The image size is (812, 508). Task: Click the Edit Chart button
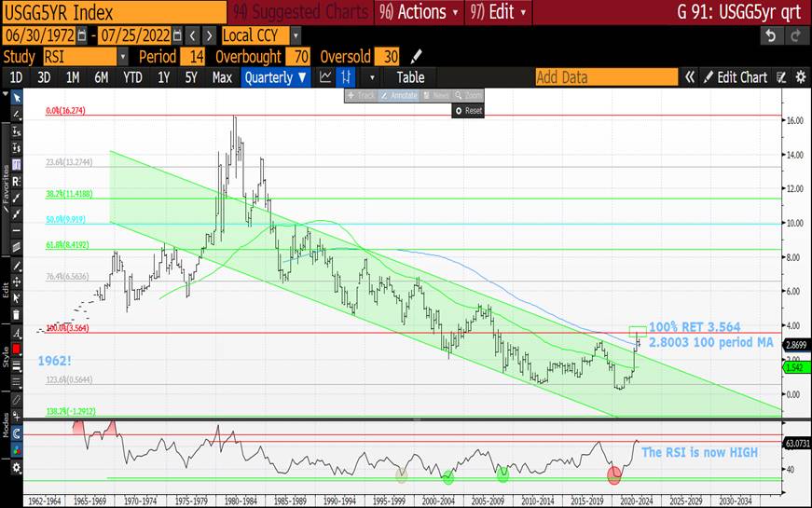736,77
